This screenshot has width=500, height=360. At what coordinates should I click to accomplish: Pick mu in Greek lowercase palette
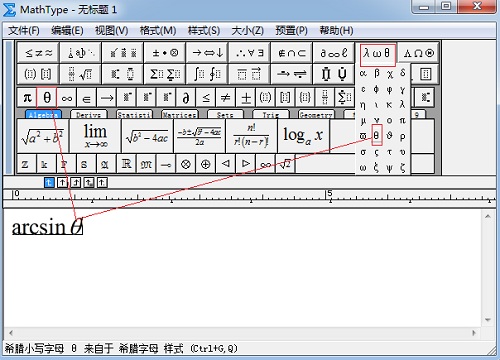(363, 121)
